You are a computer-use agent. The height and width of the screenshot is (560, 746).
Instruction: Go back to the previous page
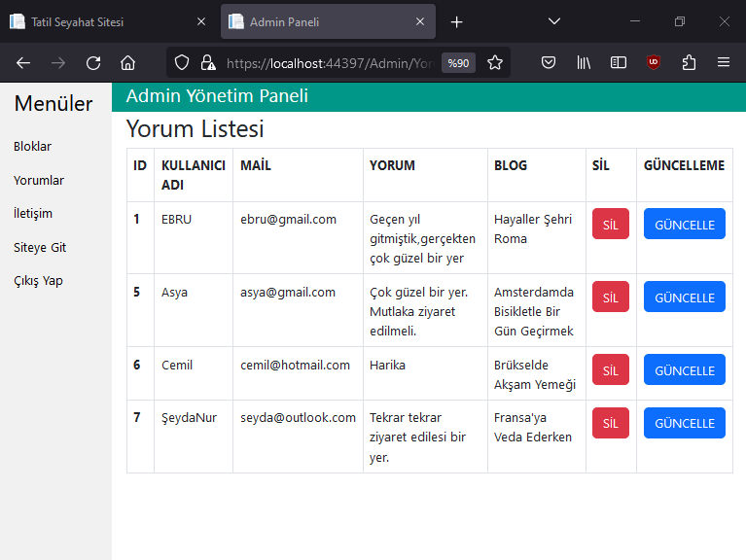click(23, 63)
